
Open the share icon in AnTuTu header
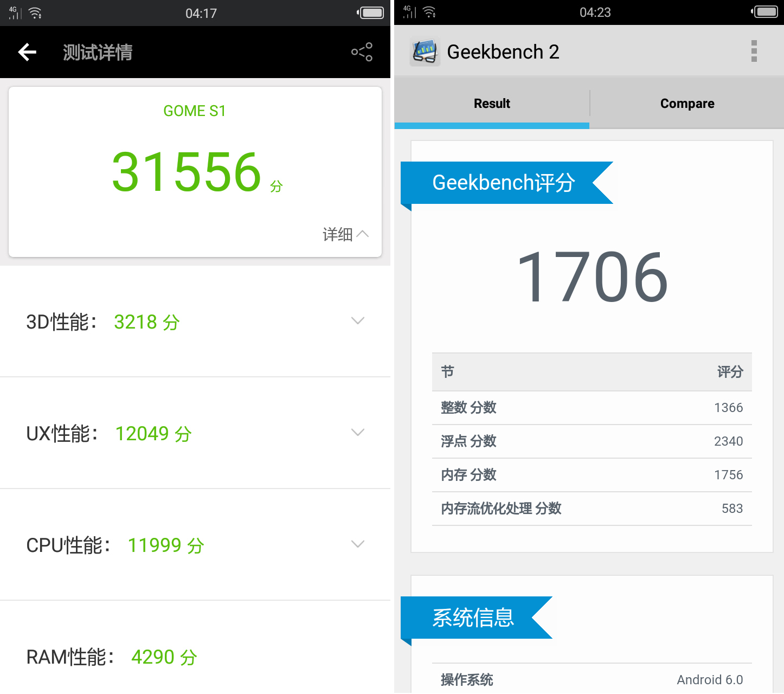click(x=361, y=52)
